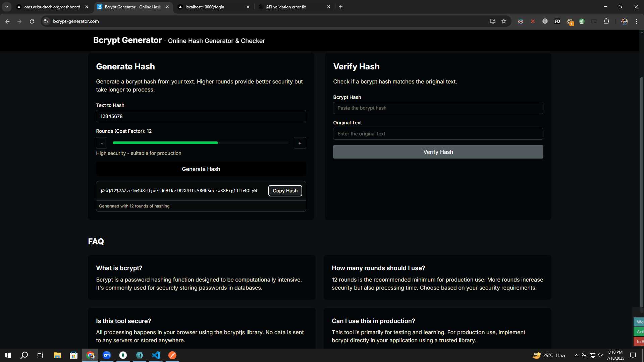The height and width of the screenshot is (362, 644).
Task: Open File Explorer from the taskbar
Action: tap(57, 355)
